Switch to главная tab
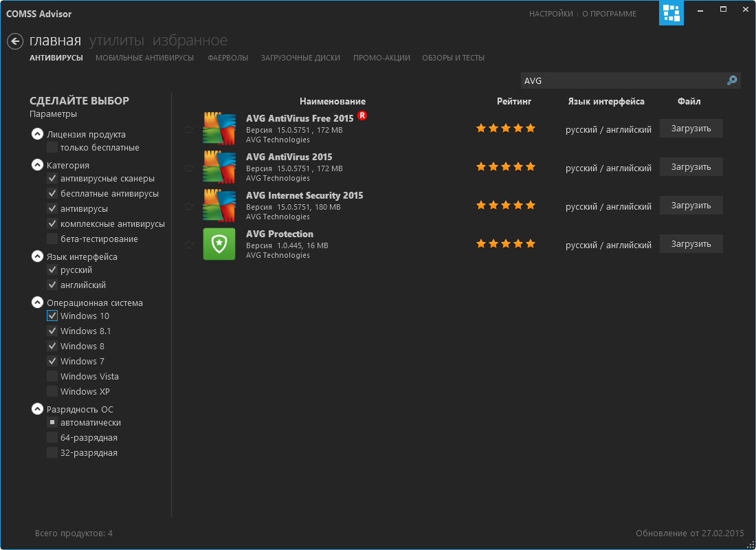The width and height of the screenshot is (756, 550). coord(55,41)
